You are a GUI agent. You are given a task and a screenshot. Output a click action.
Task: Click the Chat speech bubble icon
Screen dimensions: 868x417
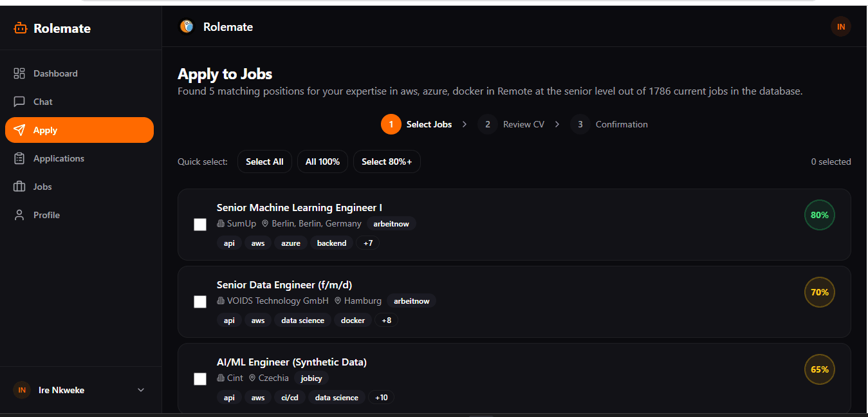(19, 102)
